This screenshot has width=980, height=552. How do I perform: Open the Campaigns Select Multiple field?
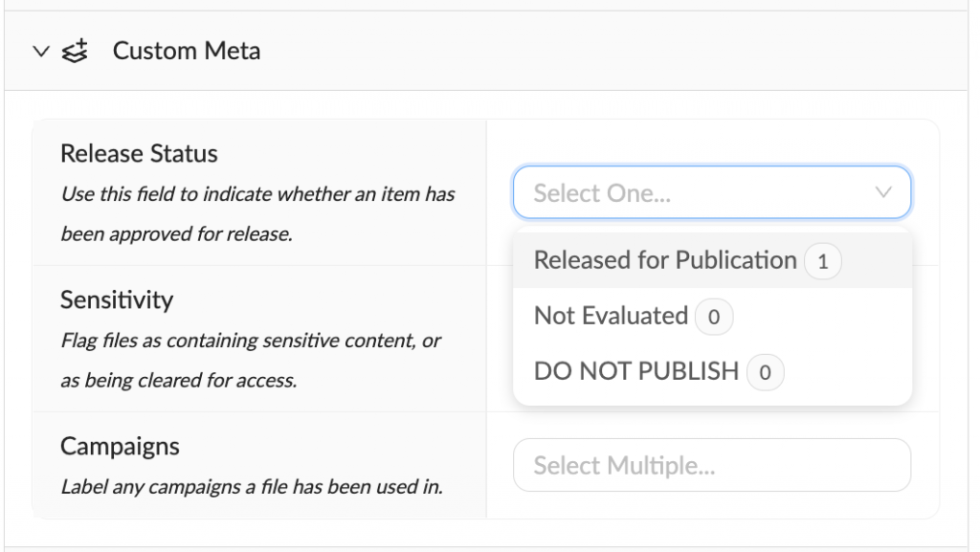(x=711, y=466)
